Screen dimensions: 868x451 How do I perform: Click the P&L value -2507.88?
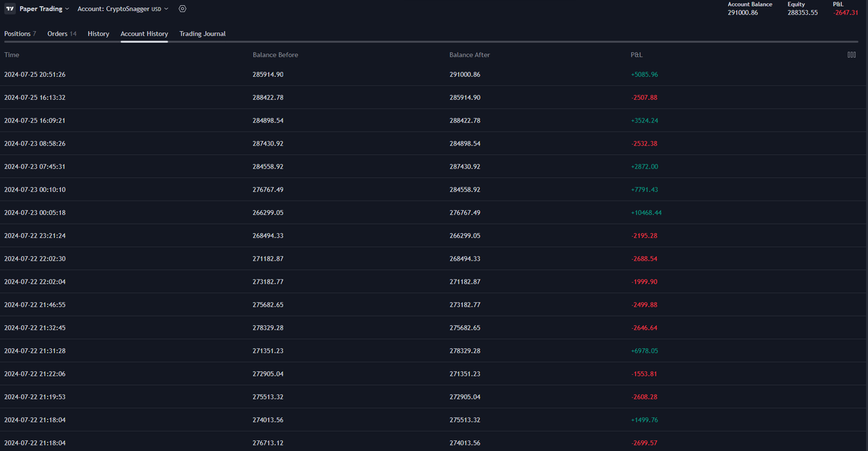[644, 98]
